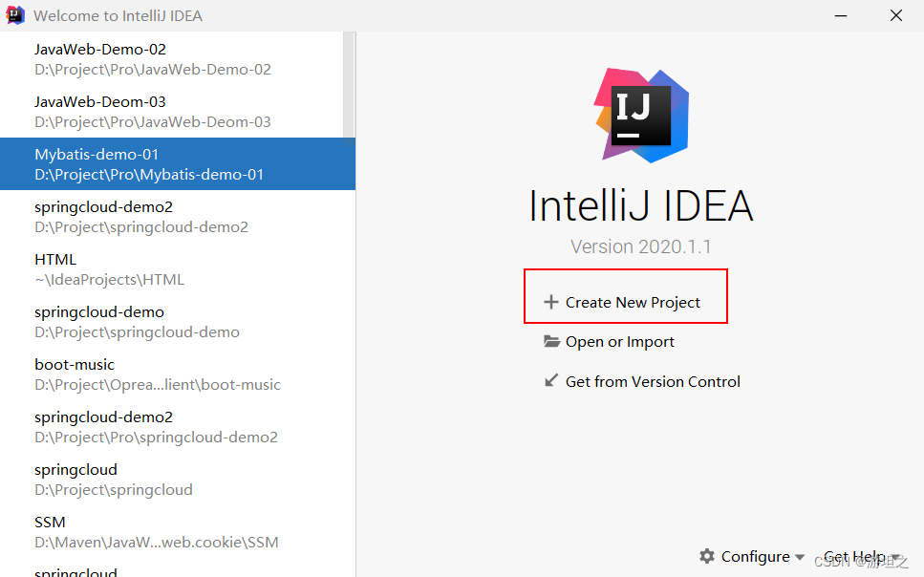Click the large IntelliJ IDEA logo
The image size is (924, 577).
point(641,116)
